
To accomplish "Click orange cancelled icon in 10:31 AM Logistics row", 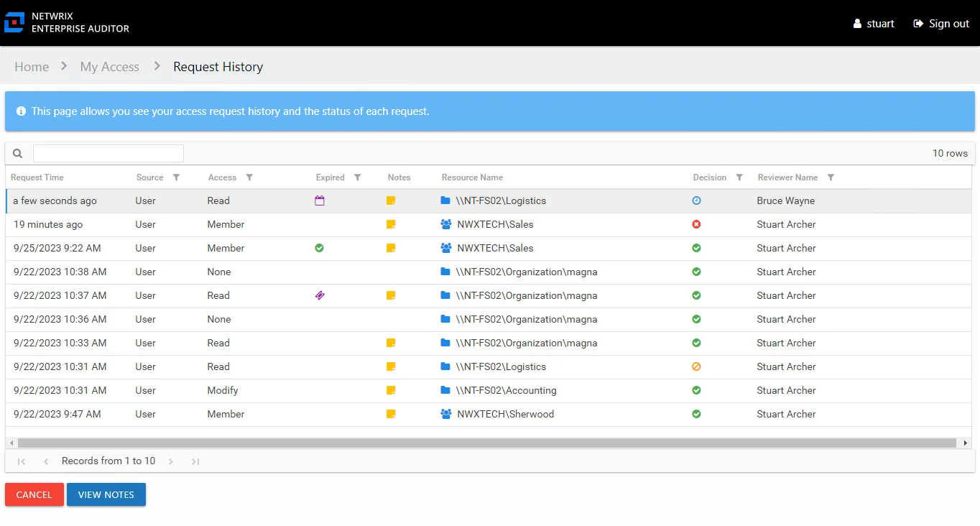I will pyautogui.click(x=696, y=367).
